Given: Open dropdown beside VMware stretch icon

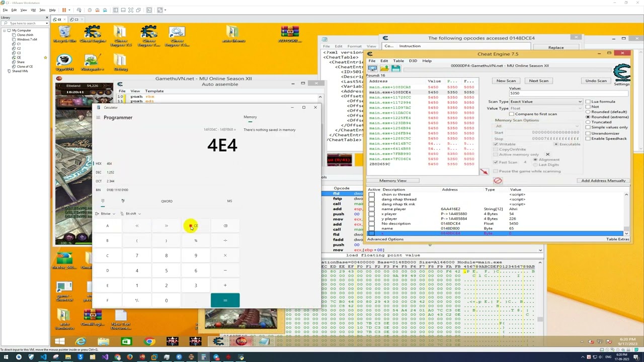Looking at the screenshot, I should [x=166, y=10].
